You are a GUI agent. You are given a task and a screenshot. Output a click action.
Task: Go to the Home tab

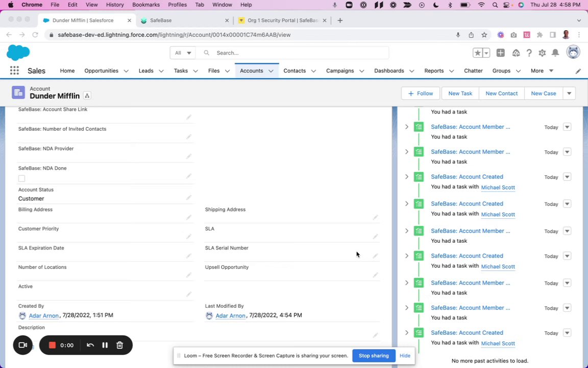pos(67,71)
